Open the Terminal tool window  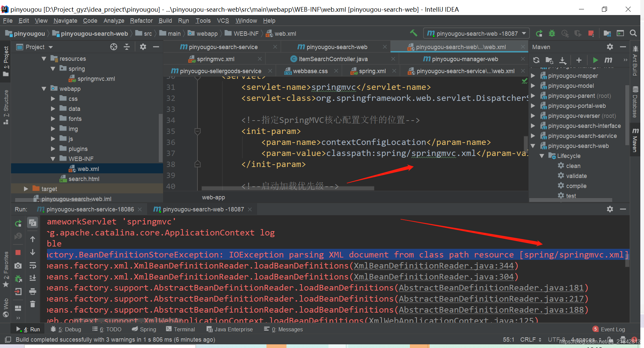click(x=184, y=329)
